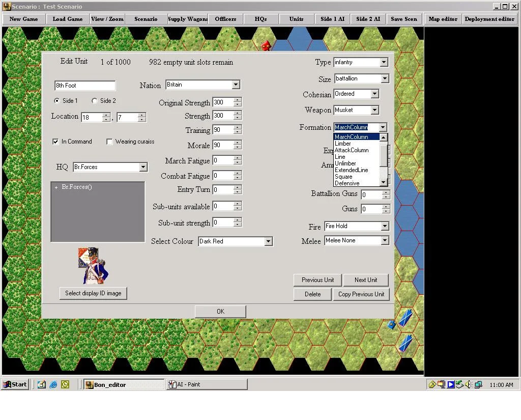Viewport: 521px width, 420px height.
Task: Go to the Next Unit
Action: pos(365,280)
